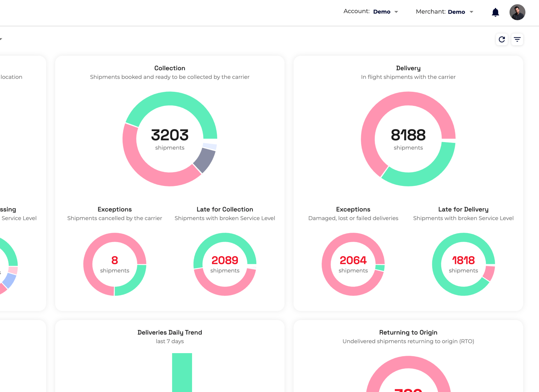
Task: Select pink segment of Late for Delivery donut
Action: pyautogui.click(x=489, y=273)
